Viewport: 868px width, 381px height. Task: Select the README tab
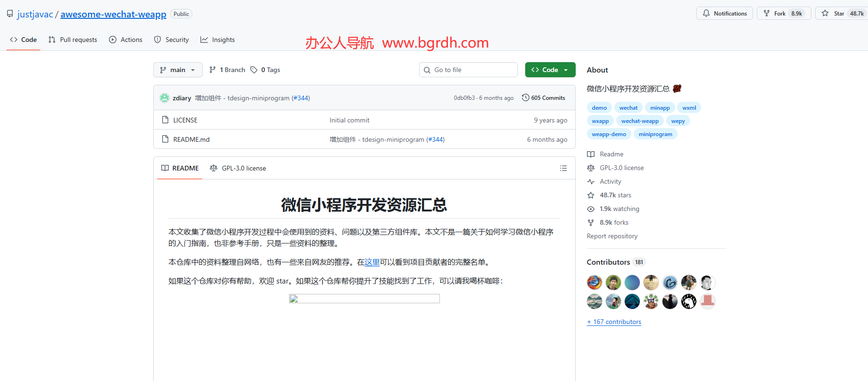click(180, 168)
